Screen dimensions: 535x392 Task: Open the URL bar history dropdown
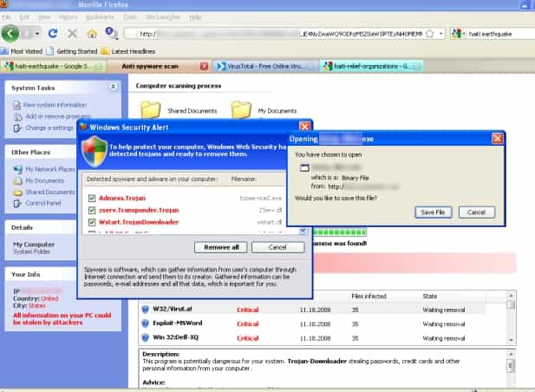point(440,34)
